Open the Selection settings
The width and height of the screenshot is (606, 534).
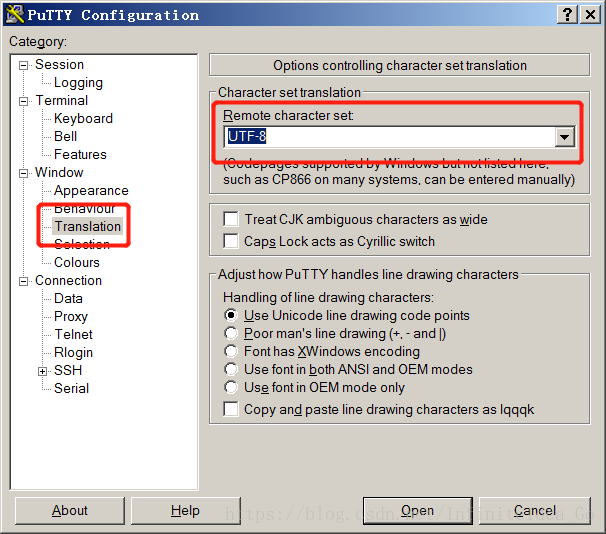pos(82,245)
